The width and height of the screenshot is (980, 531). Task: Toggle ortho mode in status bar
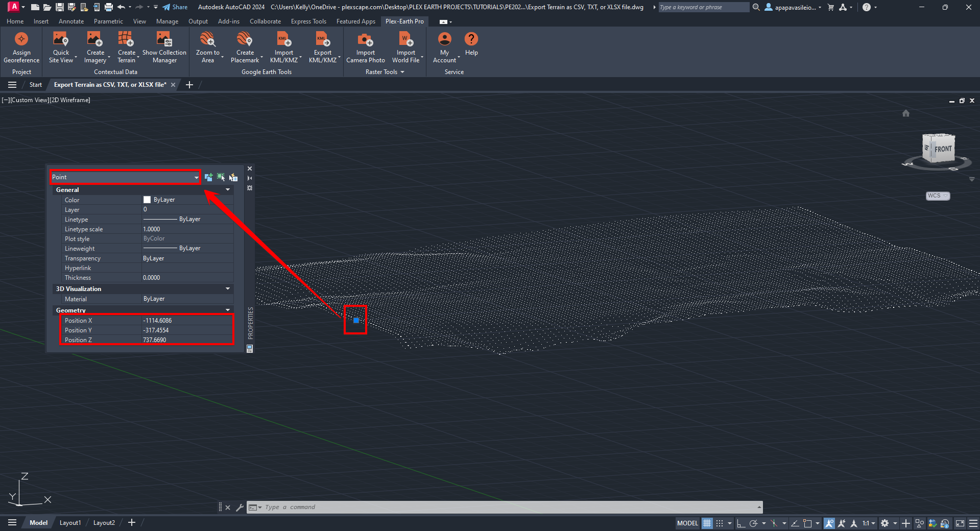point(740,523)
